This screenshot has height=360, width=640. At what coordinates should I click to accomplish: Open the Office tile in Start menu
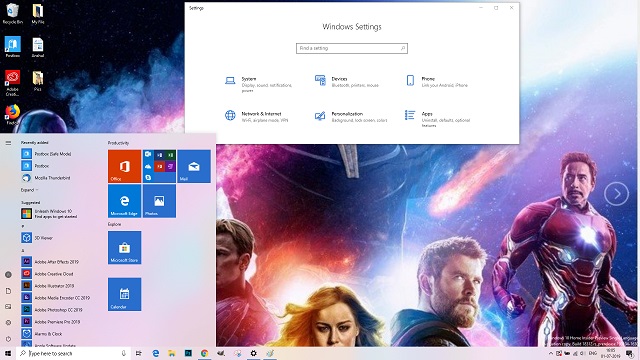point(124,166)
